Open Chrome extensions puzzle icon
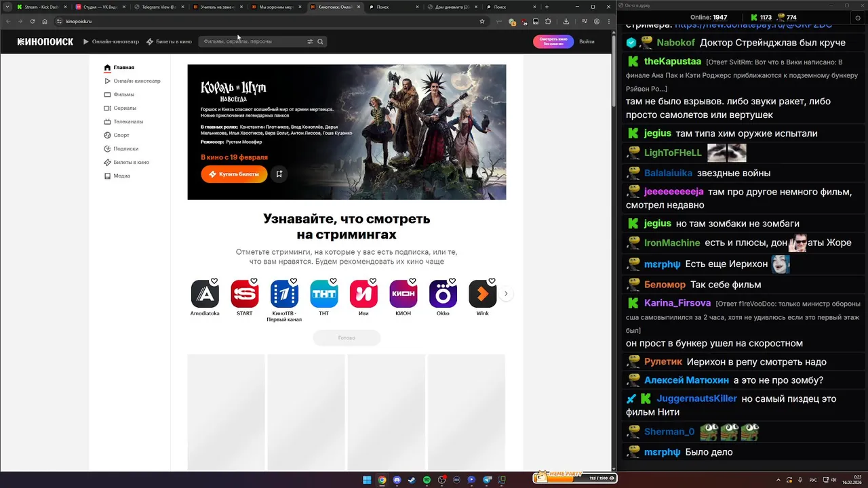 click(x=548, y=22)
